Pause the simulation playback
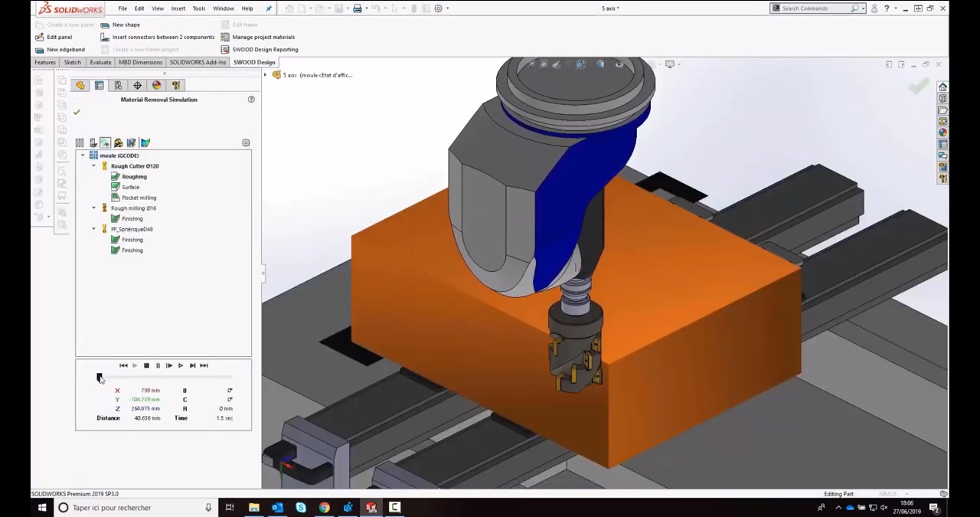The image size is (980, 517). tap(158, 365)
